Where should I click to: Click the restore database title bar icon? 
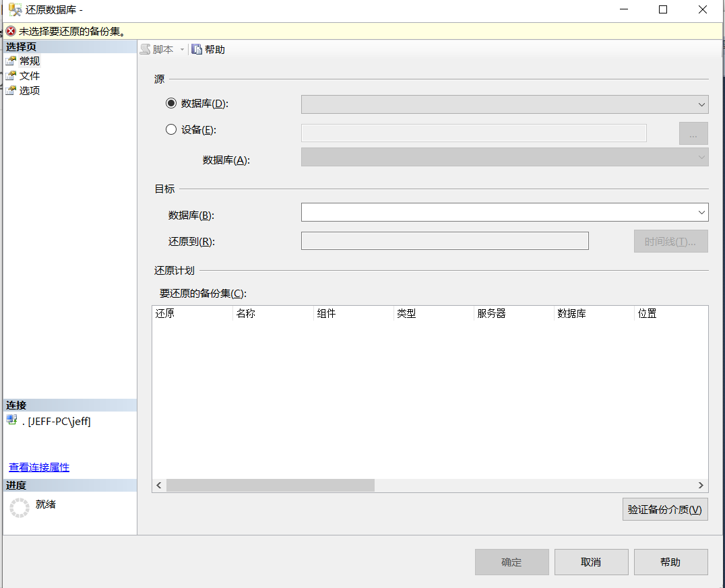tap(15, 9)
